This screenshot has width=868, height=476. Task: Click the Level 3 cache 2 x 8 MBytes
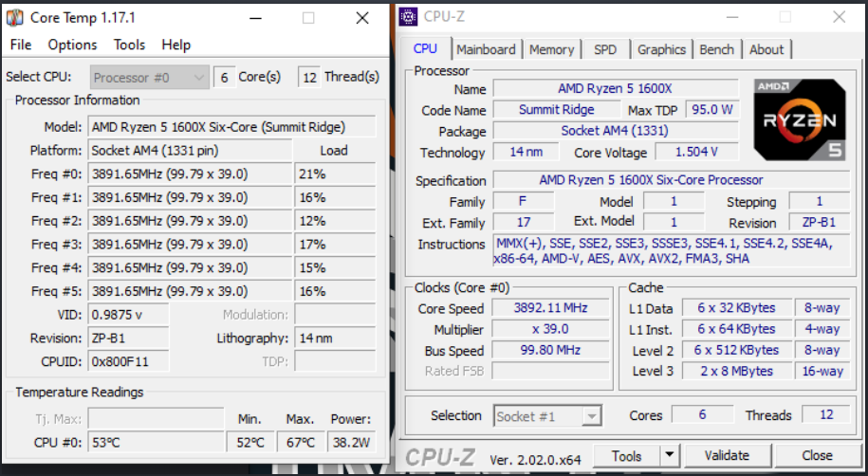(x=736, y=371)
